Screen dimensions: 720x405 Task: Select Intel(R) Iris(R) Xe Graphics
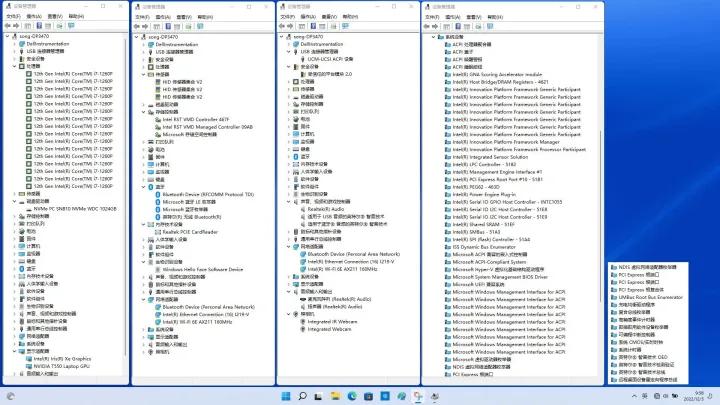[62, 359]
